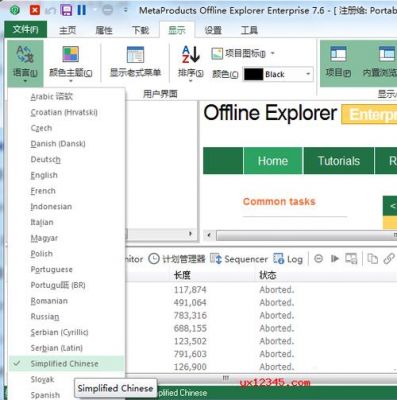Open the Black color combo box

pyautogui.click(x=278, y=74)
